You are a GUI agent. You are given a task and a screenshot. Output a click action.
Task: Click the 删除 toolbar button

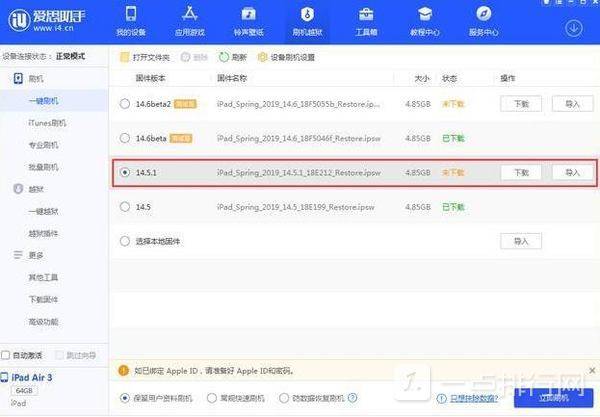coord(194,57)
